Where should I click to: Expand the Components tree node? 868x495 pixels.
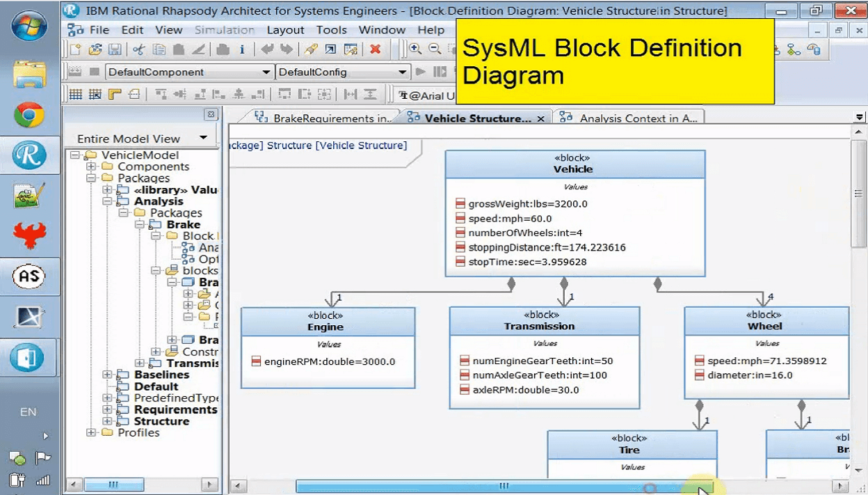click(91, 166)
